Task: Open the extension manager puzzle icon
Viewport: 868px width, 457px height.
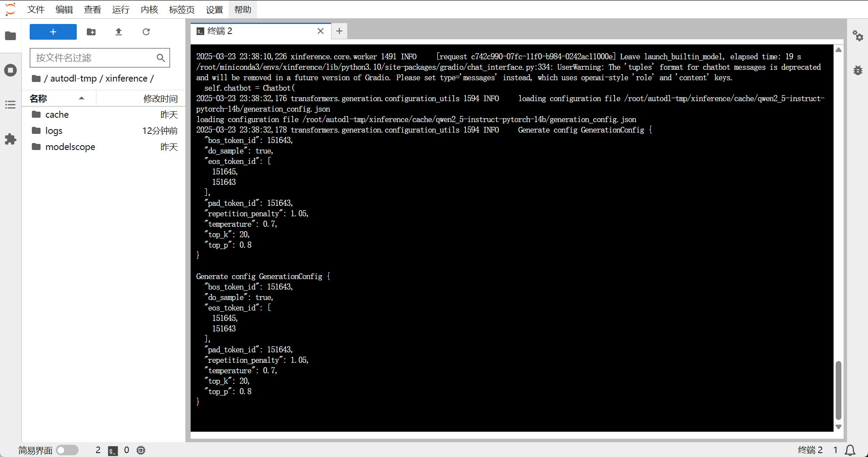Action: click(10, 139)
